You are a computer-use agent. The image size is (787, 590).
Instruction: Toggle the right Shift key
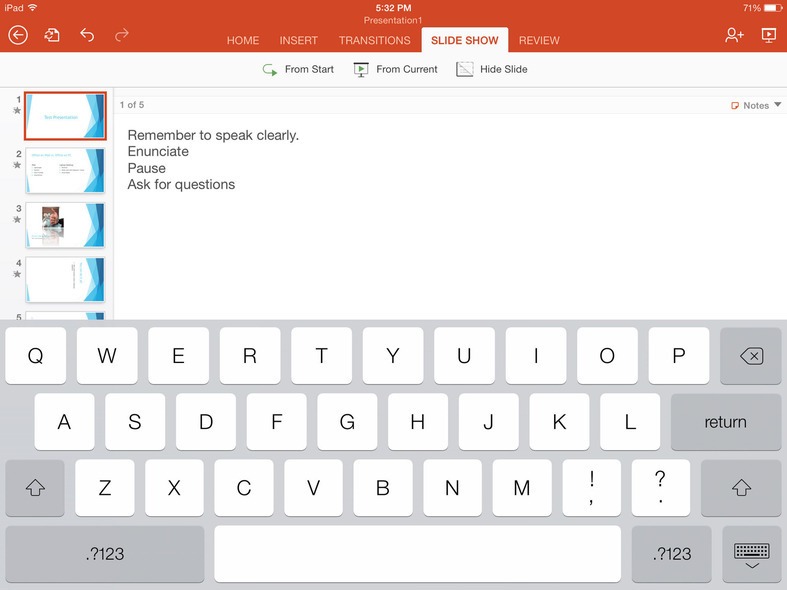tap(741, 488)
